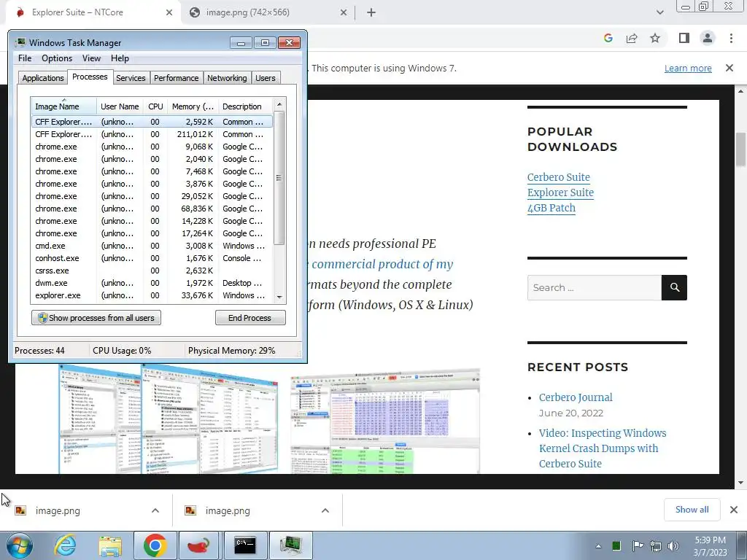The image size is (747, 560).
Task: Switch to the Users tab
Action: click(x=265, y=78)
